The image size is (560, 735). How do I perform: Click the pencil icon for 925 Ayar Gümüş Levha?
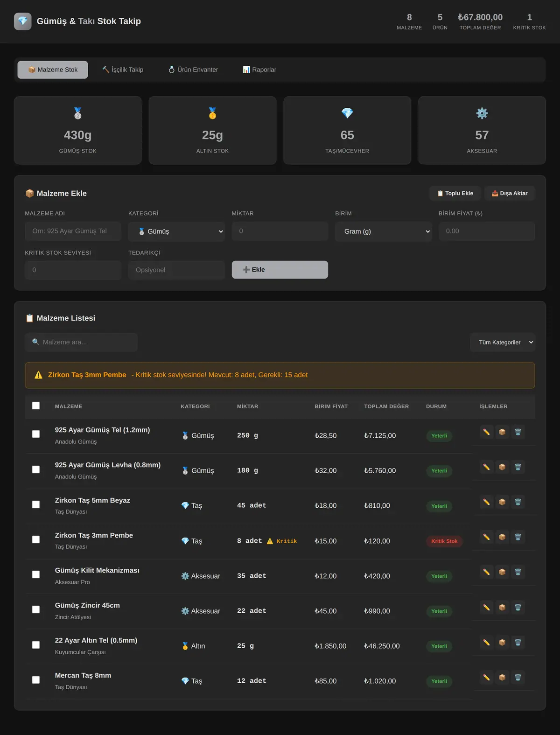486,467
